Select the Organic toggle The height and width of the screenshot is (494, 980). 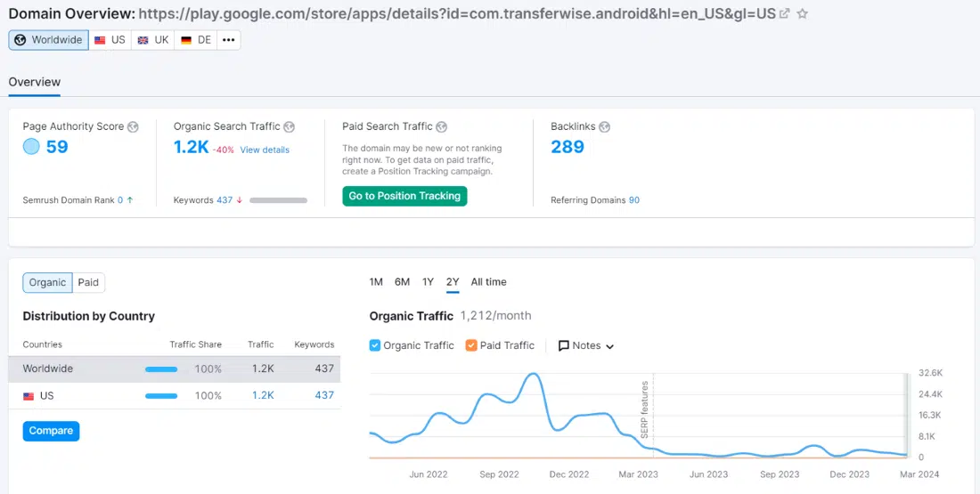point(47,282)
